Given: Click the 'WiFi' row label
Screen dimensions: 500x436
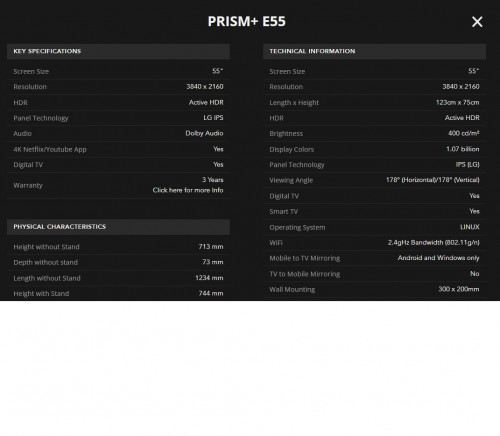Looking at the screenshot, I should click(x=276, y=243).
